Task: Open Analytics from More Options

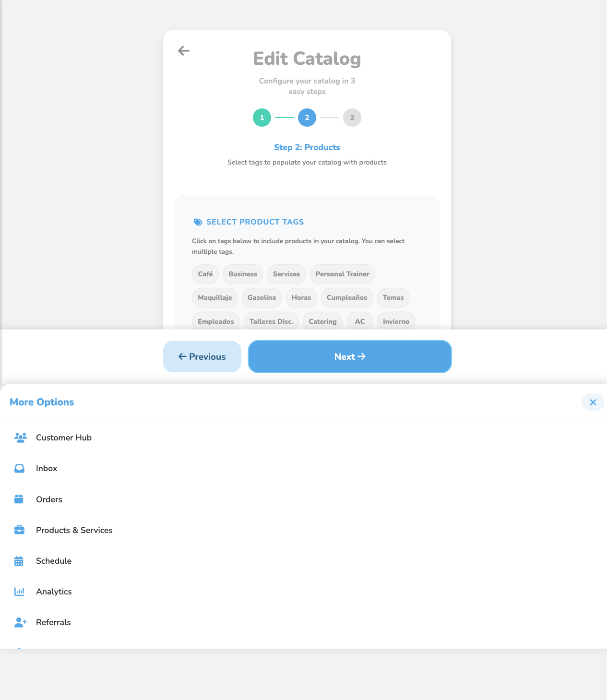Action: pos(54,591)
